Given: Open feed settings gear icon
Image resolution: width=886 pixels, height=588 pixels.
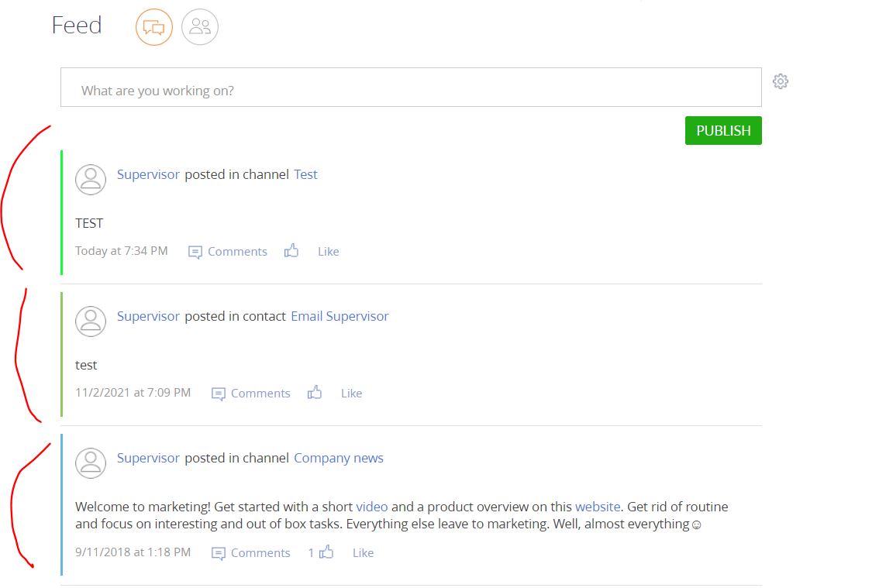Looking at the screenshot, I should point(781,81).
